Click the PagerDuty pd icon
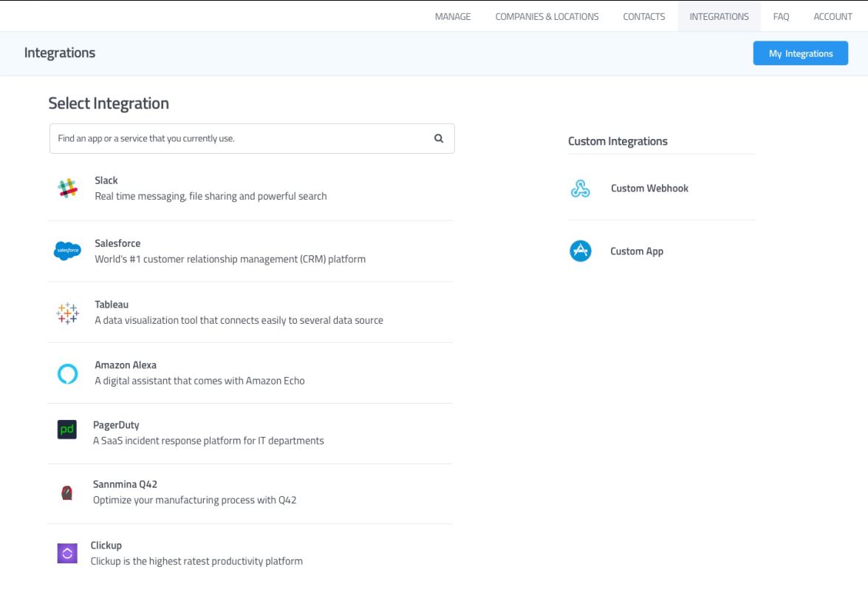The width and height of the screenshot is (868, 604). click(x=67, y=430)
